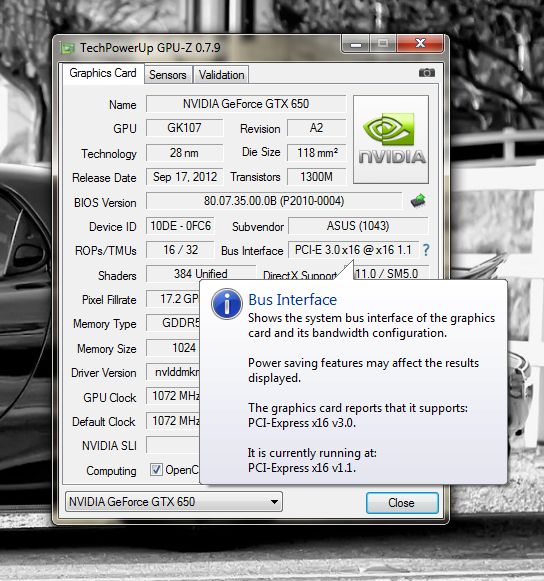Click the Shaders field 384 Unified
This screenshot has width=544, height=581.
click(200, 273)
